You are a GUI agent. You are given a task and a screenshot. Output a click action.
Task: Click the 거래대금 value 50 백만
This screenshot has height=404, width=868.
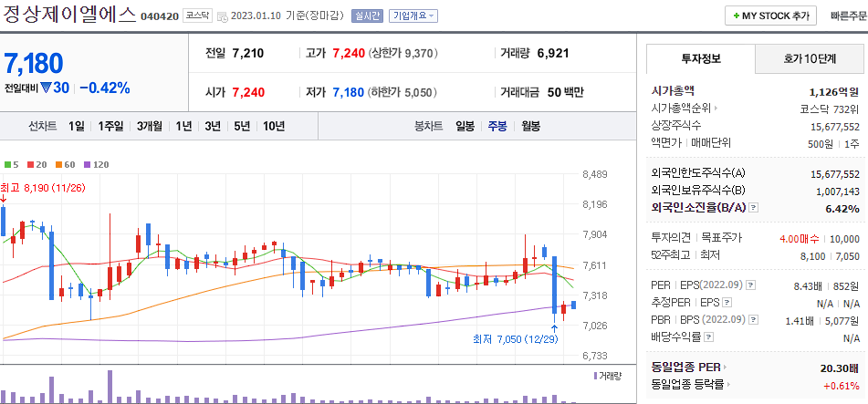(565, 92)
